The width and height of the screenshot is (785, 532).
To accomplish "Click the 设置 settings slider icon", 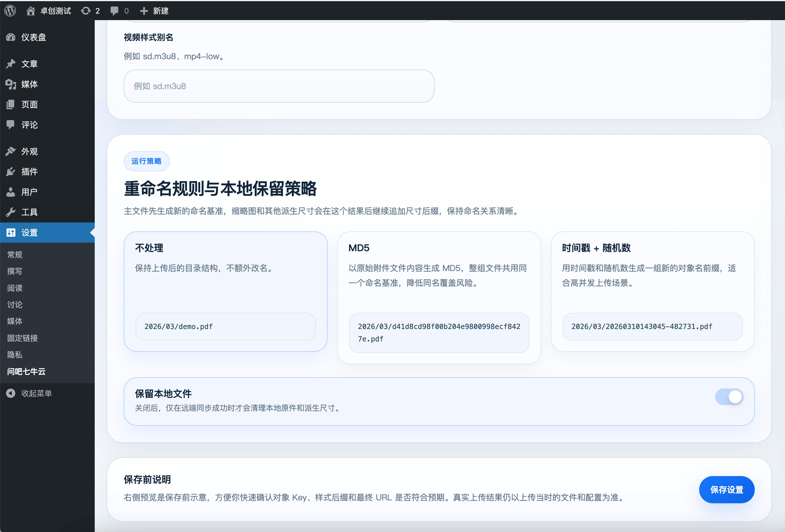I will click(11, 232).
